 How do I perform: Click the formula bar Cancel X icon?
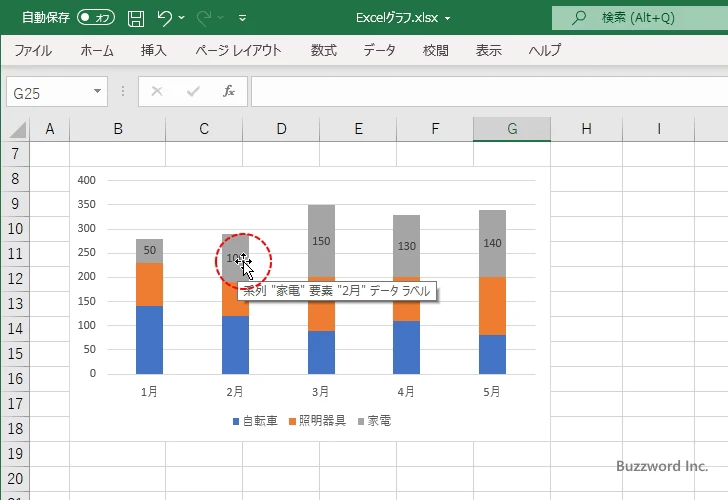157,91
